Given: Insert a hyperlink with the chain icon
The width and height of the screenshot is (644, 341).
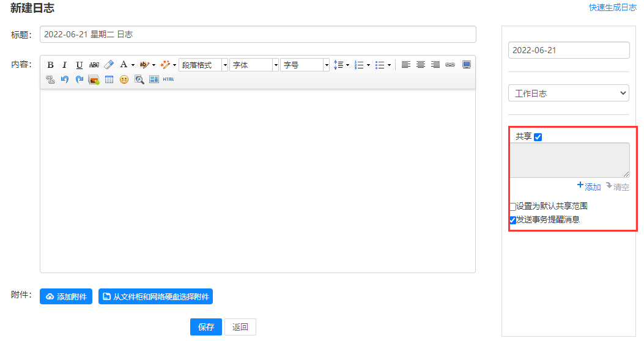Looking at the screenshot, I should 450,65.
